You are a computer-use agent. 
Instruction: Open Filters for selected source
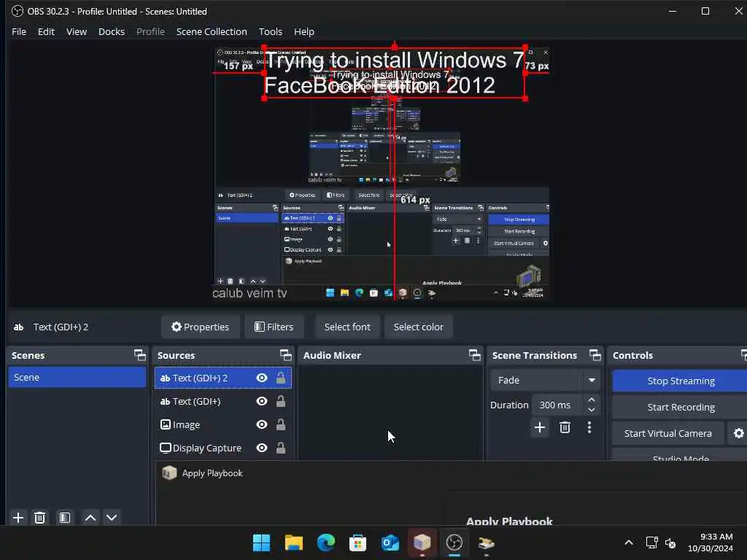[x=274, y=327]
